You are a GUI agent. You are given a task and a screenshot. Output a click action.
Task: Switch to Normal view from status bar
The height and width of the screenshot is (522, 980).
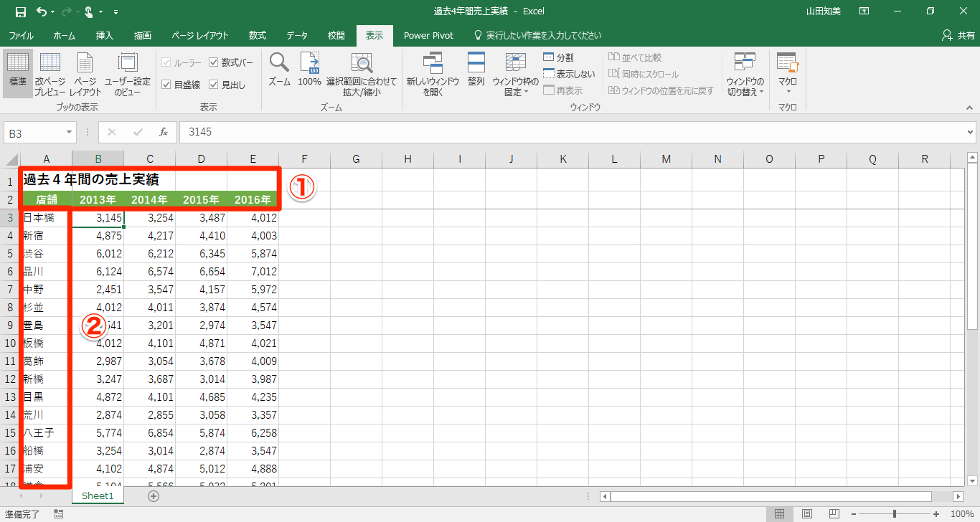point(779,514)
